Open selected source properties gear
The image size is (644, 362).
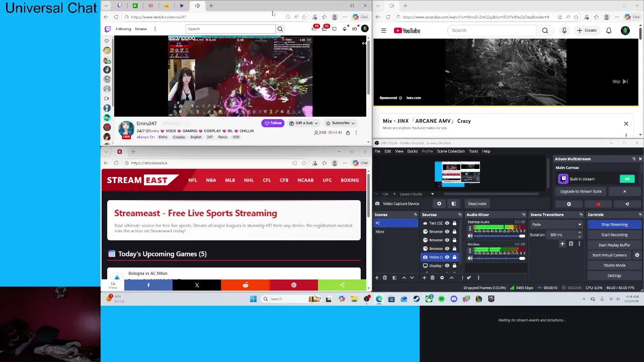pos(442,278)
